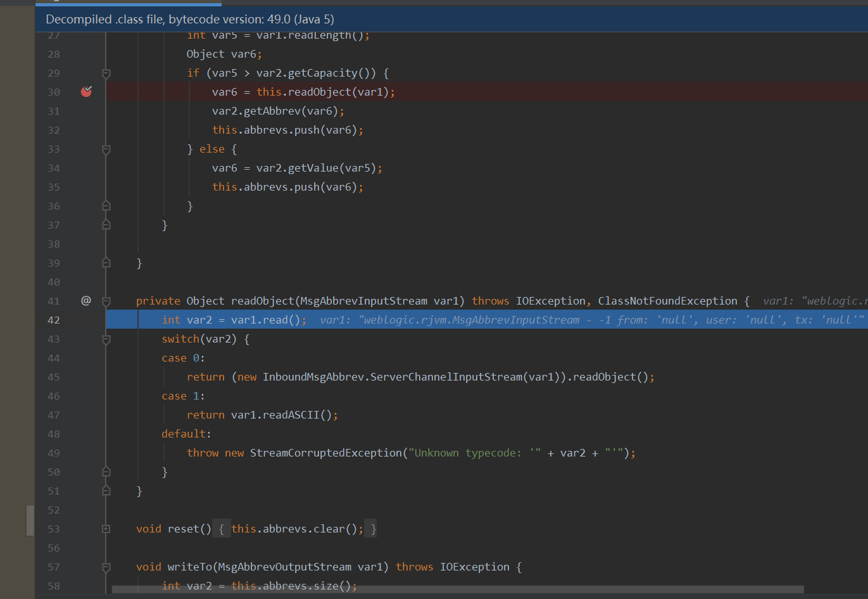Click 'switch(var2)' statement
The width and height of the screenshot is (868, 599).
(199, 339)
